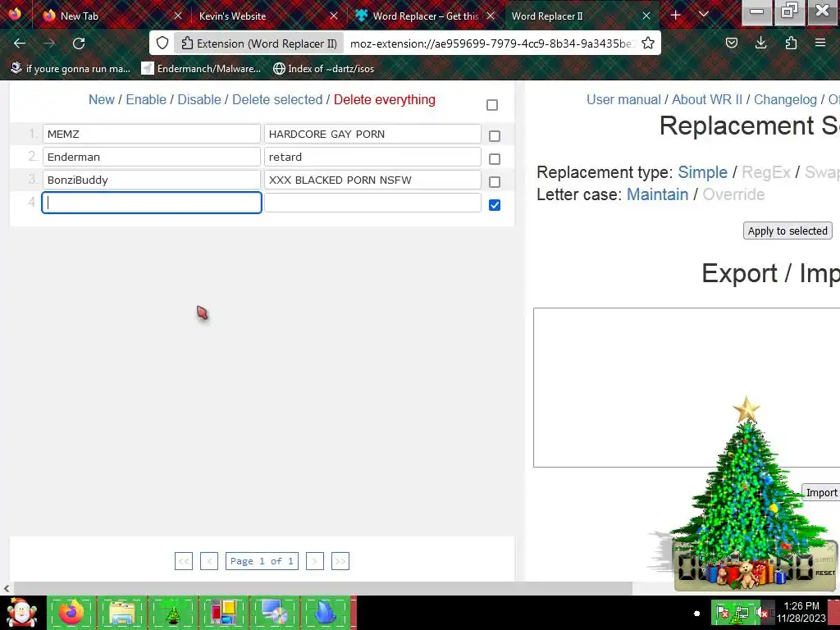Click the Import button
Viewport: 840px width, 630px height.
click(821, 493)
